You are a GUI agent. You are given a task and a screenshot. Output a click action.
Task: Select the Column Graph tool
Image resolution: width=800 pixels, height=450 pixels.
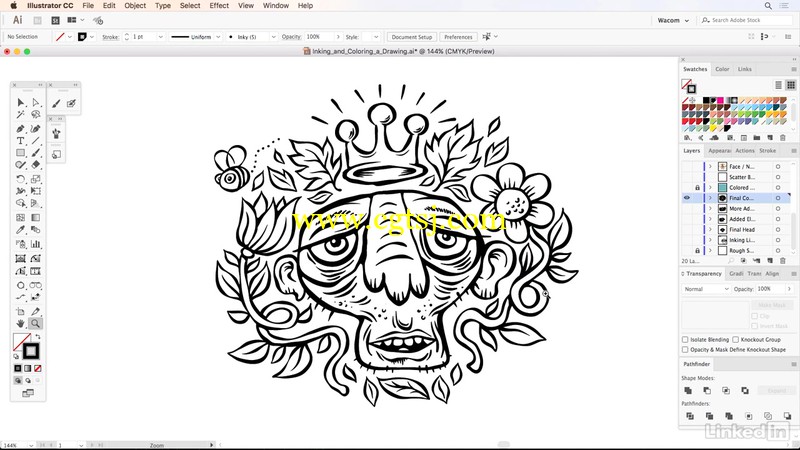36,244
